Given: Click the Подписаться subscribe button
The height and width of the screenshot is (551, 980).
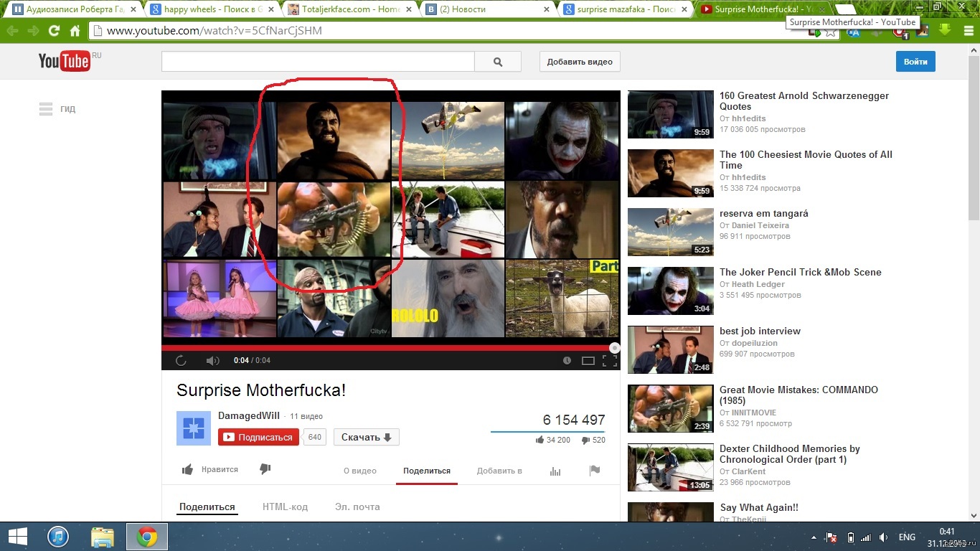Looking at the screenshot, I should (x=258, y=437).
